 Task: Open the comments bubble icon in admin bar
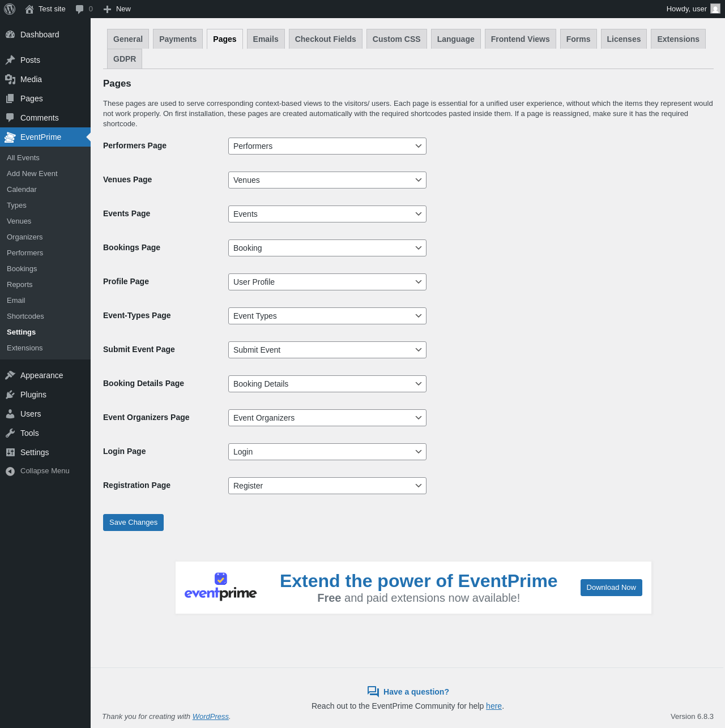point(80,9)
